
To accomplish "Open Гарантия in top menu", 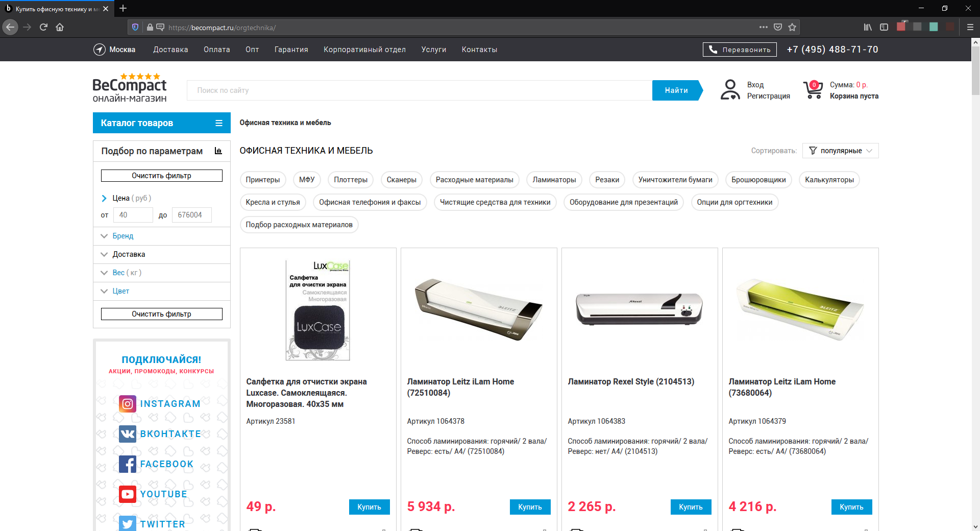I will tap(291, 50).
